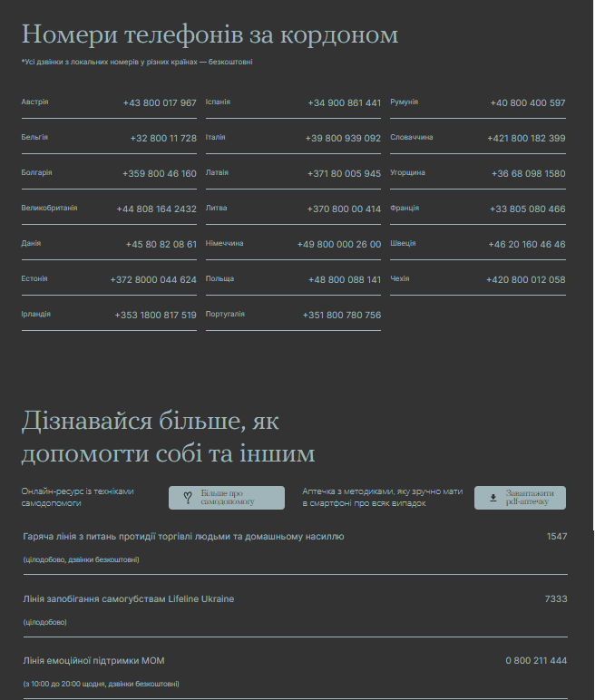Choose the Romania number +40 800 400 597
Viewport: 595px width, 700px height.
pyautogui.click(x=528, y=103)
